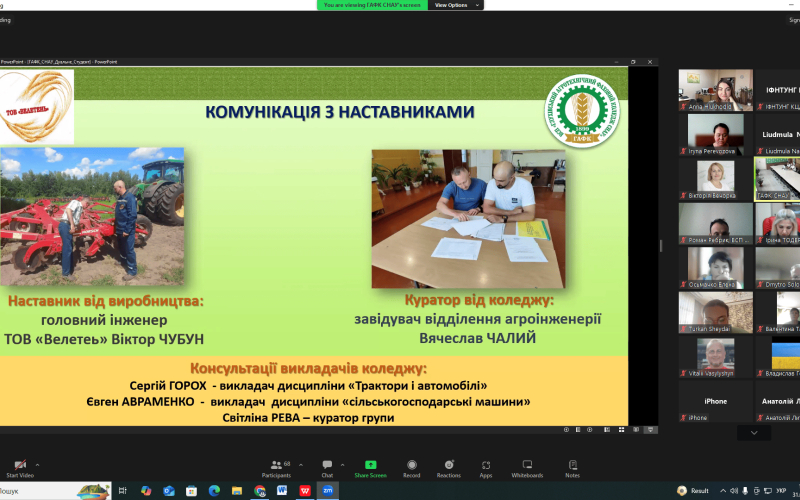
Task: Open Task View on the taskbar
Action: coord(122,491)
